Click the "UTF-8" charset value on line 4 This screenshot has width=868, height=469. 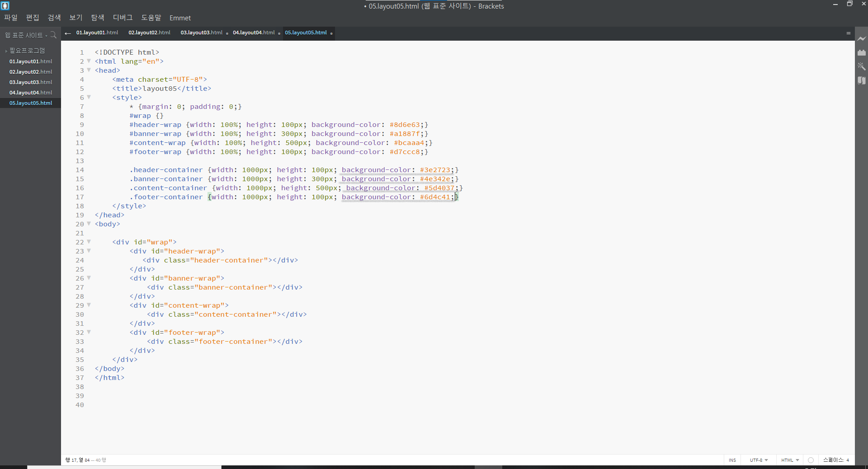188,80
